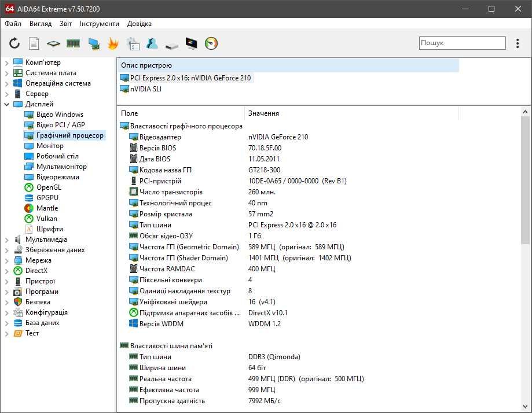Click the Refresh toolbar icon
Screen dimensions: 532x413
point(14,43)
